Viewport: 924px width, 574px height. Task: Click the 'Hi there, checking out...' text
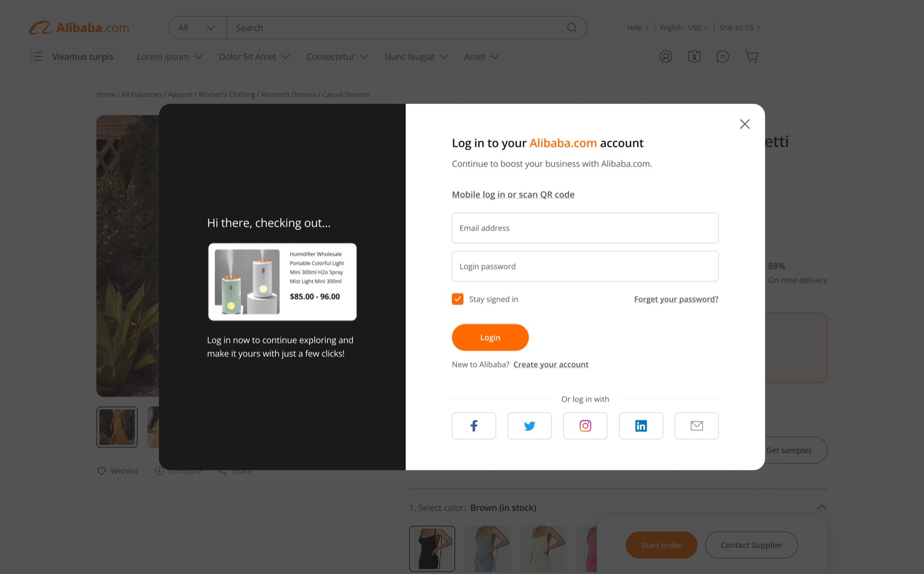tap(269, 223)
